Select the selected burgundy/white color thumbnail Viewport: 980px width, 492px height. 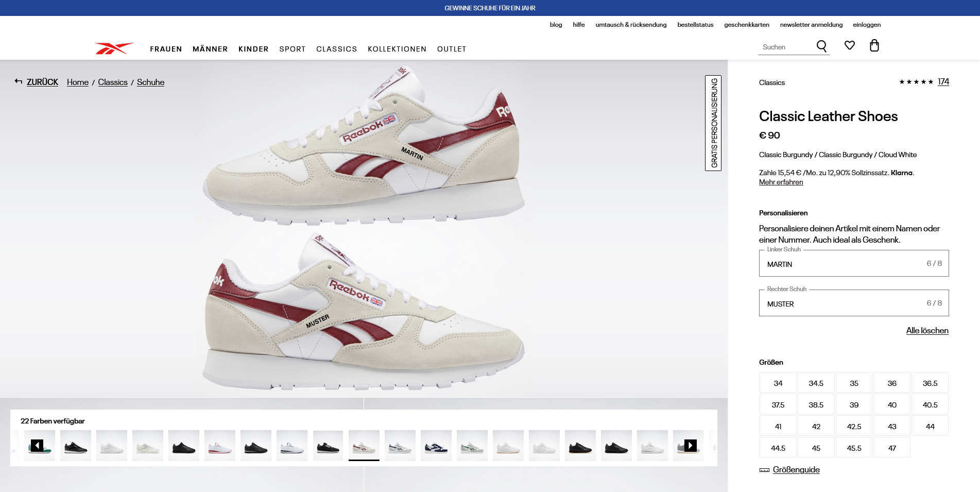click(364, 445)
